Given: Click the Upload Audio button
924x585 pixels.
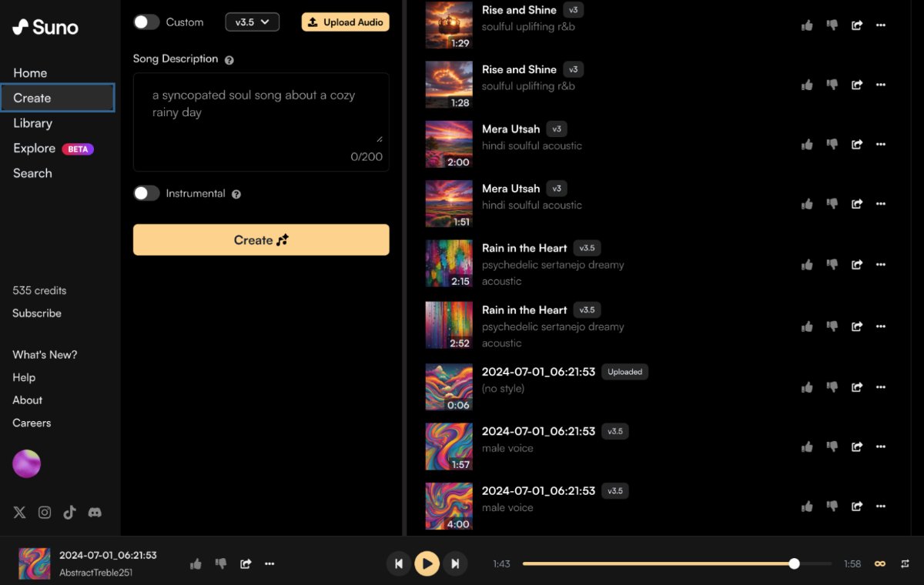Looking at the screenshot, I should (345, 22).
